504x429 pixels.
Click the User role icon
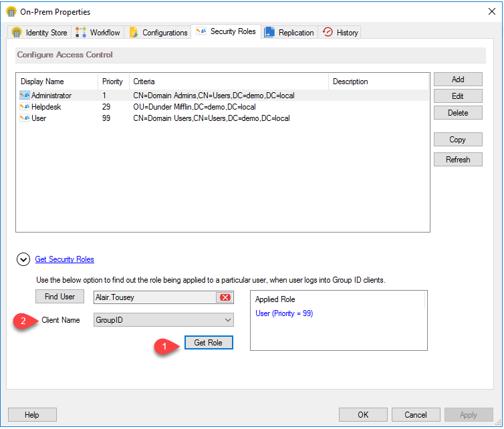click(x=25, y=118)
